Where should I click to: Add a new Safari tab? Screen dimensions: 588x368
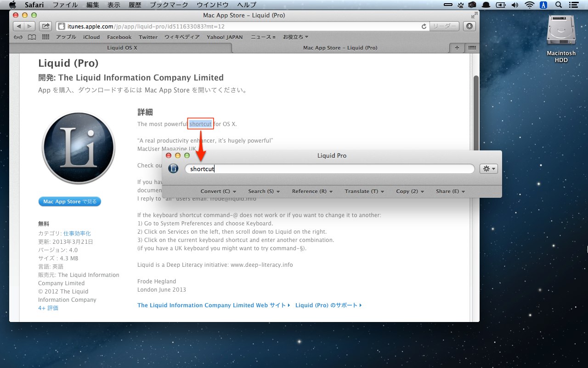point(457,48)
